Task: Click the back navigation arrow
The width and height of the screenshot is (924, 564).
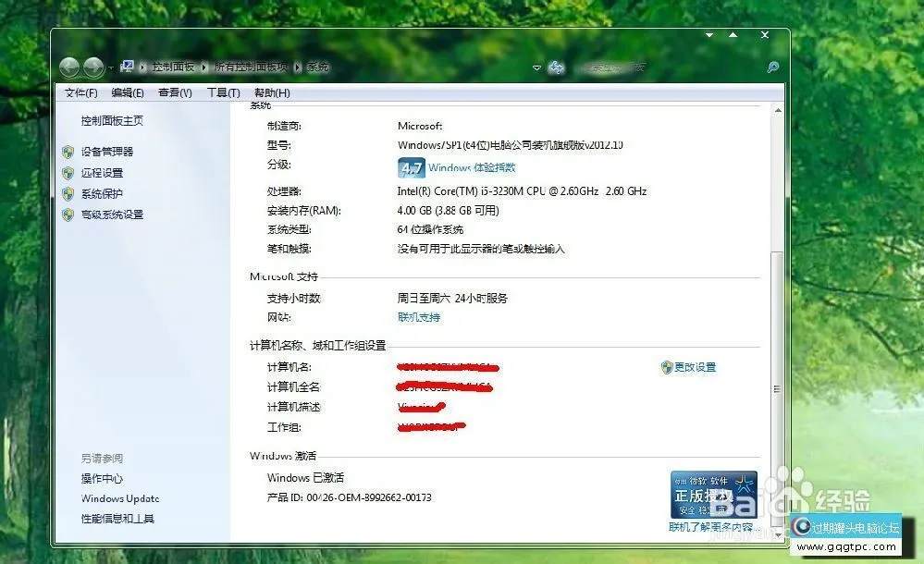Action: tap(70, 67)
